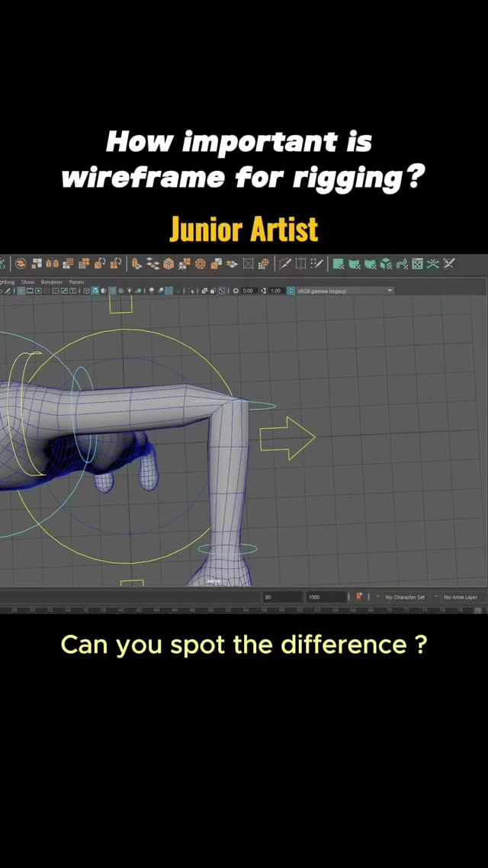The width and height of the screenshot is (488, 868).
Task: Toggle X-ray display mode
Action: (x=204, y=291)
